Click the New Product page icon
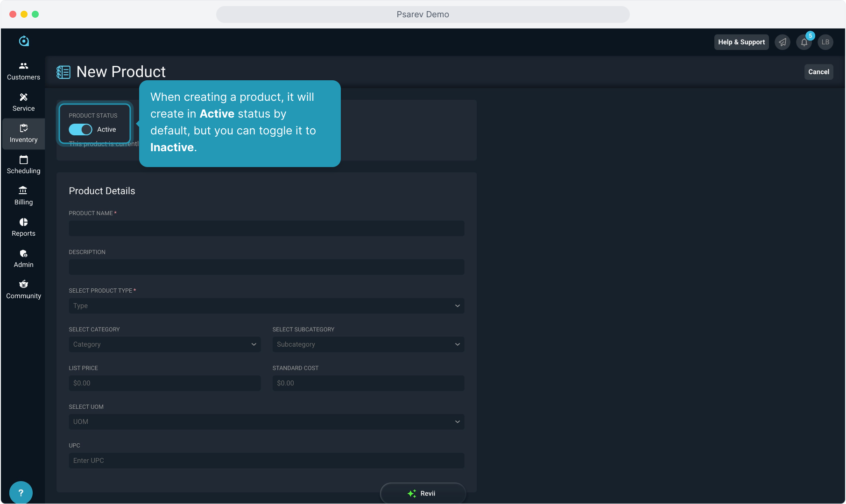 click(63, 72)
